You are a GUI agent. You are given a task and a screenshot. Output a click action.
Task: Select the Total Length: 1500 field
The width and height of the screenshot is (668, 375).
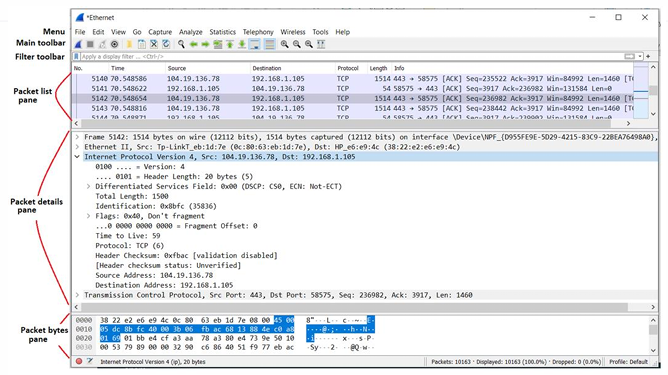coord(132,196)
